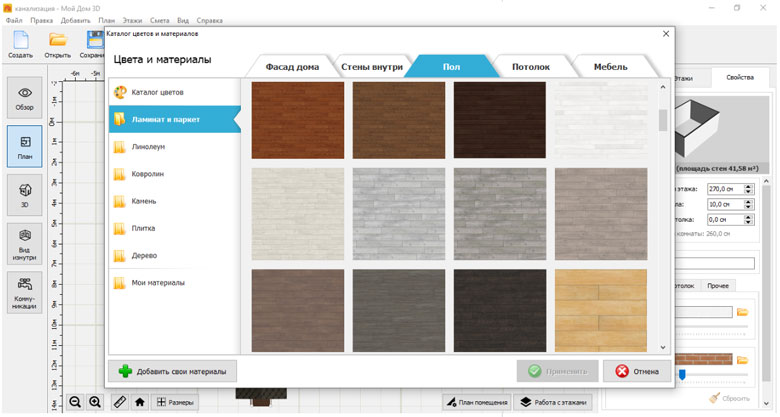Select the ruler measuring tool
780x417 pixels.
click(119, 402)
